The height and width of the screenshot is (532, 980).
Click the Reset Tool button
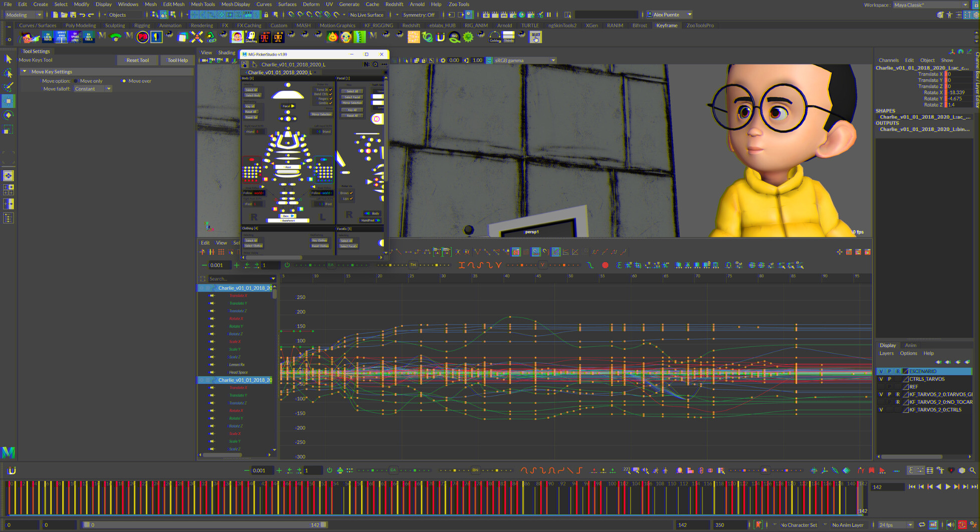click(x=137, y=60)
